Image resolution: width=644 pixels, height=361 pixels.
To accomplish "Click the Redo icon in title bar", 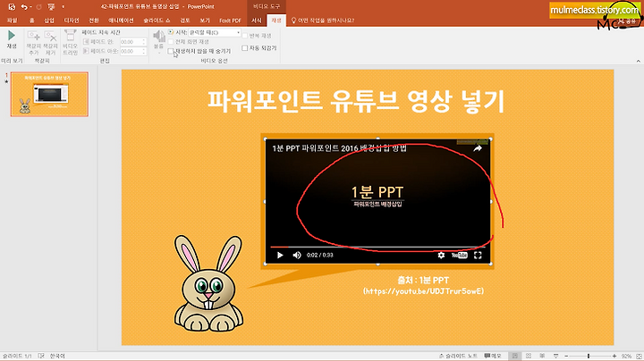I will click(39, 6).
